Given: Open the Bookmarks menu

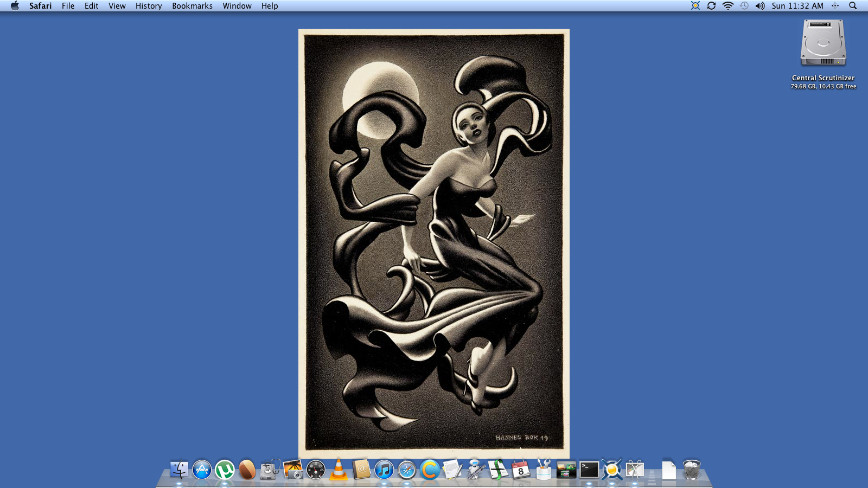Looking at the screenshot, I should [x=192, y=6].
